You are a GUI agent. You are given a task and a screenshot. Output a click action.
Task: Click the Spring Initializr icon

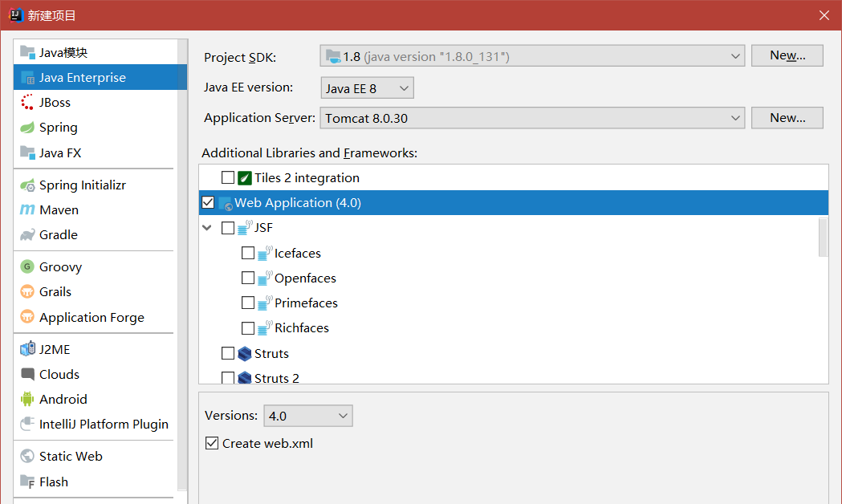click(27, 185)
